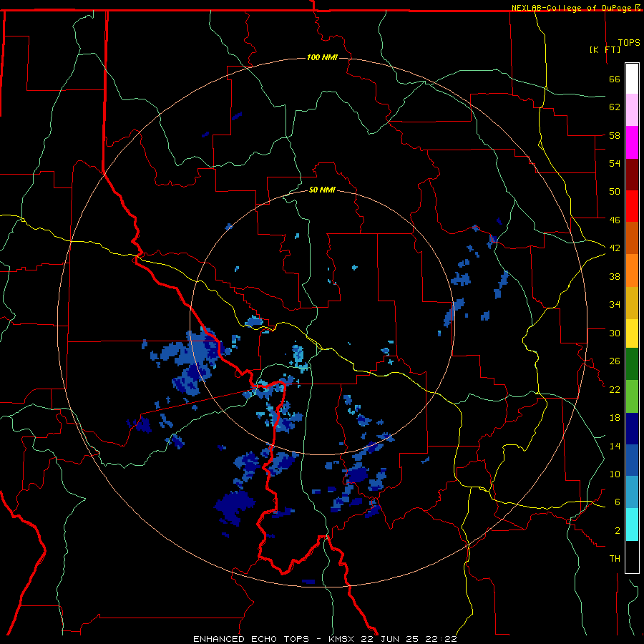The height and width of the screenshot is (644, 644).
Task: Click the 30 legend value
Action: (615, 333)
